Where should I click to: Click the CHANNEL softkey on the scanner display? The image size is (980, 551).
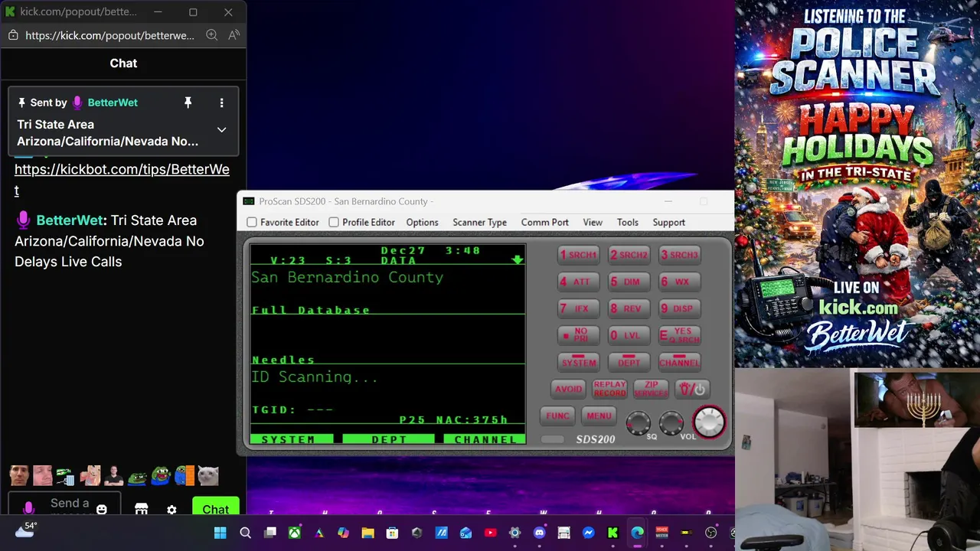point(484,439)
